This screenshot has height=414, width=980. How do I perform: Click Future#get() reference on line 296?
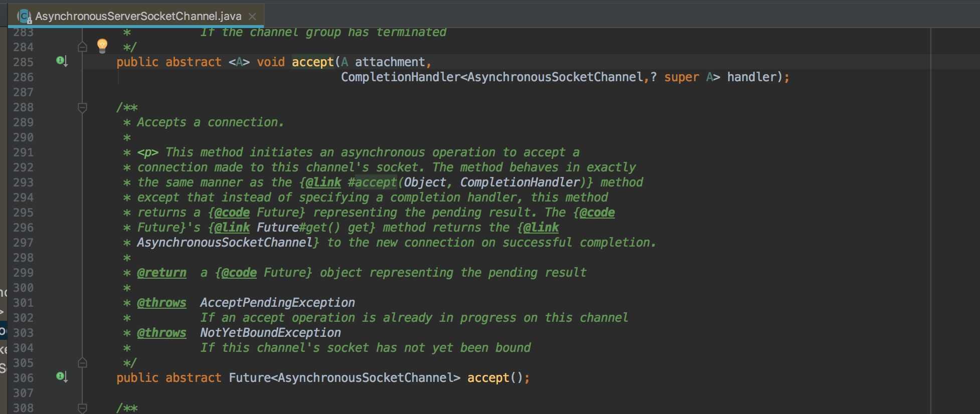pyautogui.click(x=298, y=228)
